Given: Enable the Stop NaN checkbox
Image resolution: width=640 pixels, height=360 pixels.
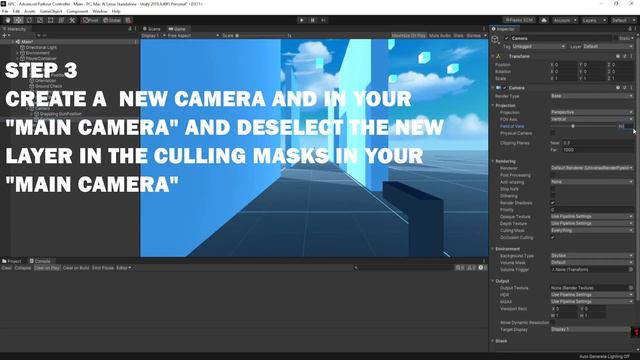Looking at the screenshot, I should pos(553,189).
